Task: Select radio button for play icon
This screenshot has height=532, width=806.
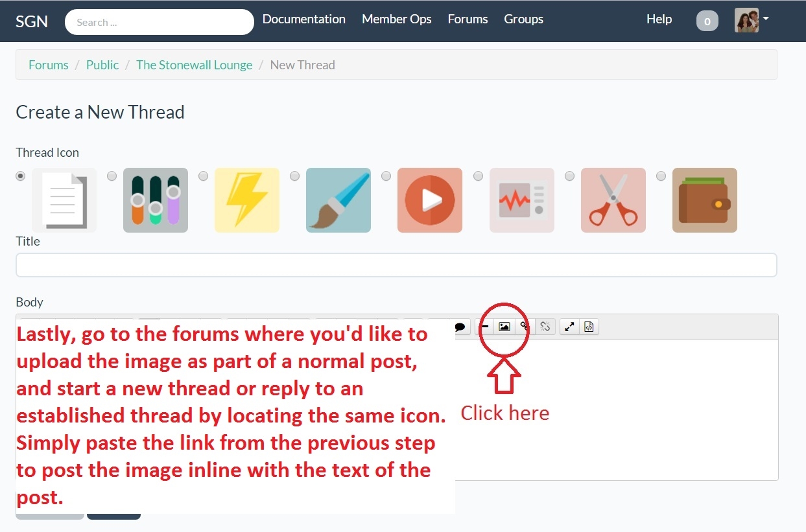Action: (386, 176)
